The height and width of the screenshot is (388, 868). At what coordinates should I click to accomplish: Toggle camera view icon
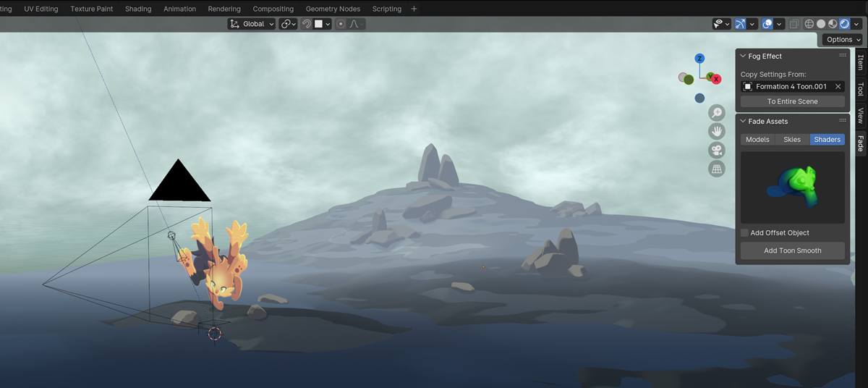716,151
